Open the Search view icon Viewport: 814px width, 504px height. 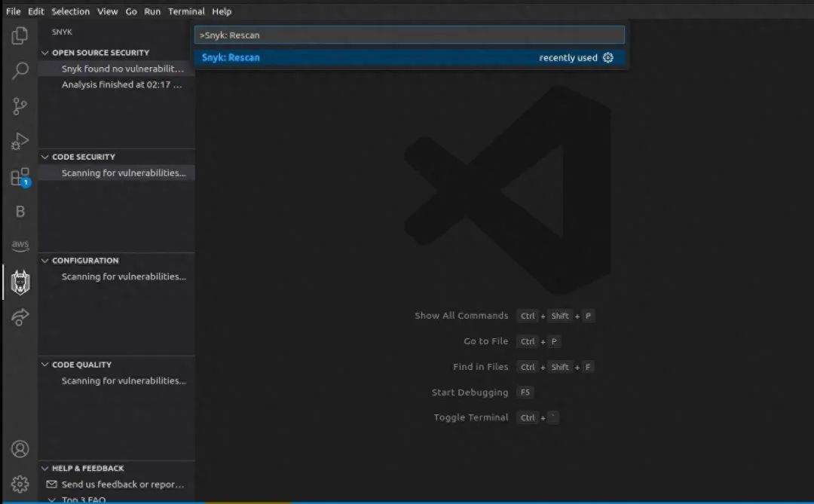(20, 71)
